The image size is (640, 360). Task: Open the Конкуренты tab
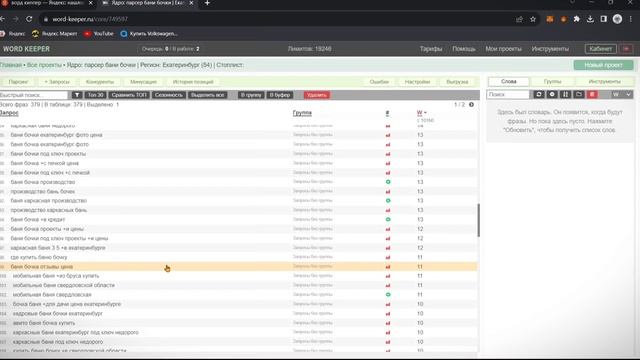[x=100, y=82]
